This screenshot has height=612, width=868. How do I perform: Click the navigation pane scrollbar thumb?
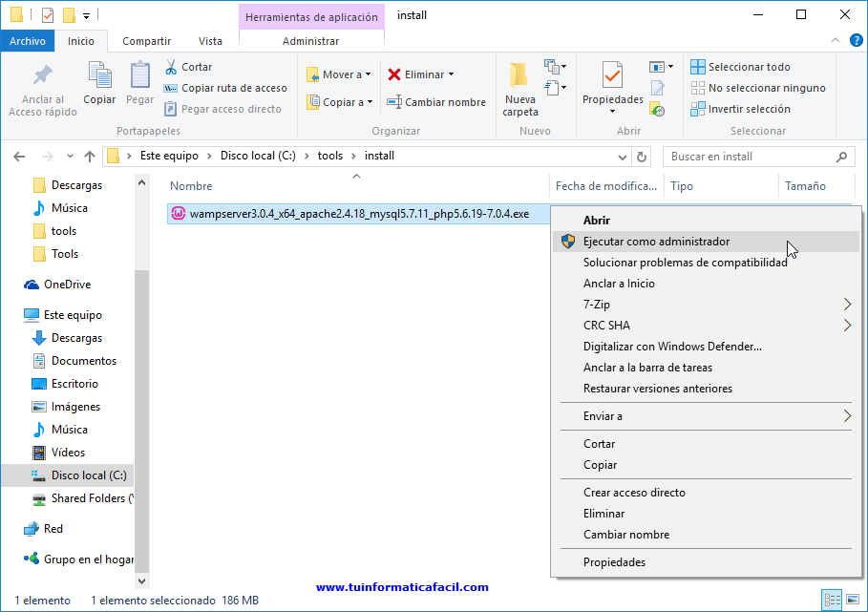coord(141,420)
